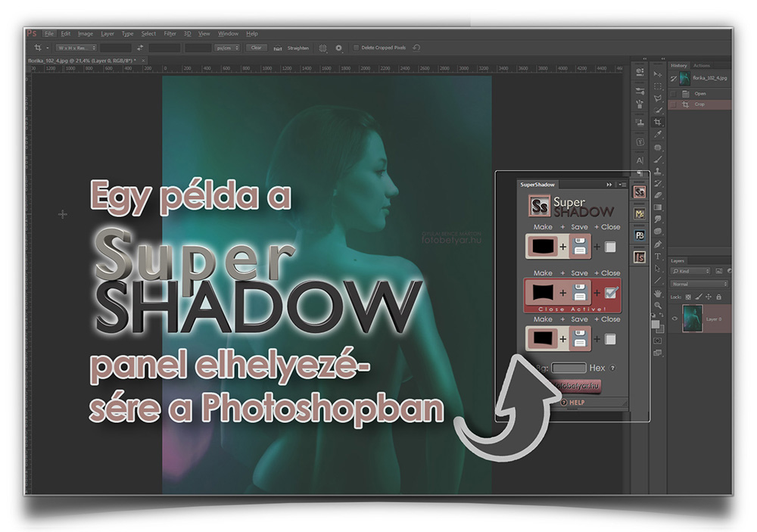The image size is (757, 532).
Task: Open the foreground color swatch
Action: pos(655,324)
